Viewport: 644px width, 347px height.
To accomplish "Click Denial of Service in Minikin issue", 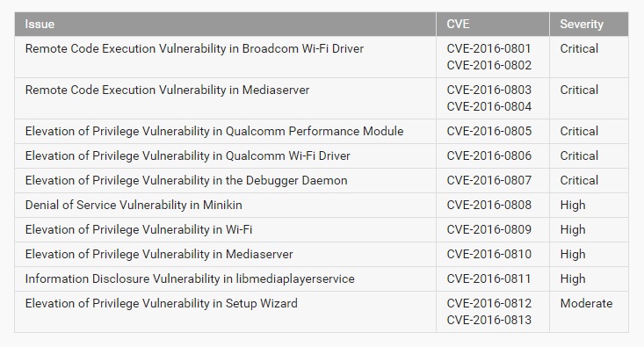I will coord(134,205).
